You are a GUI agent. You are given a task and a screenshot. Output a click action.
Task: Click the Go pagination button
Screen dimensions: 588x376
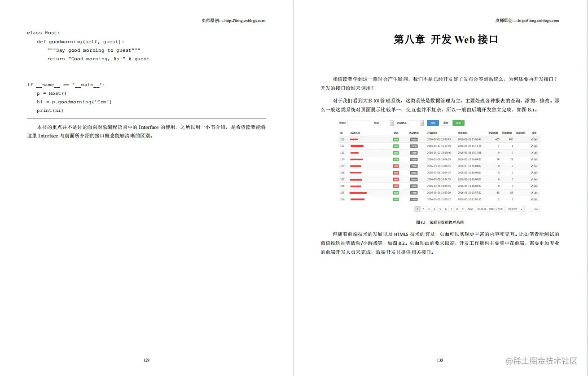[535, 209]
